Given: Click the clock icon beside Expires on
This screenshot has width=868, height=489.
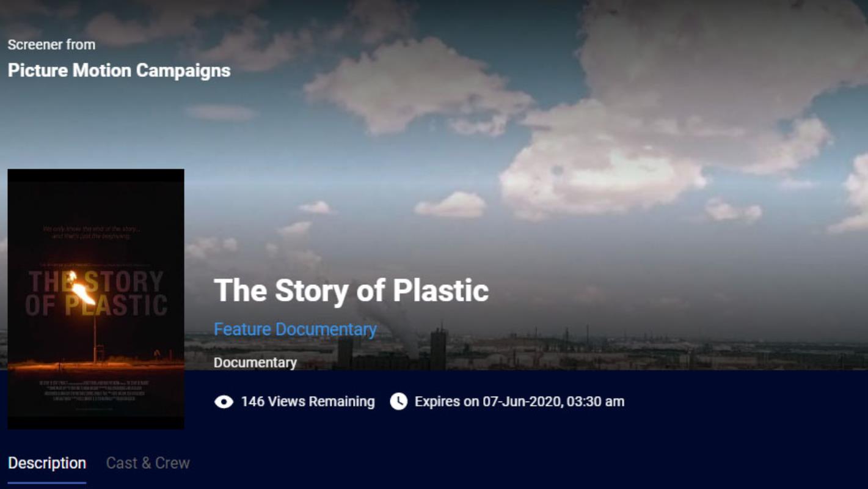Looking at the screenshot, I should click(x=398, y=402).
